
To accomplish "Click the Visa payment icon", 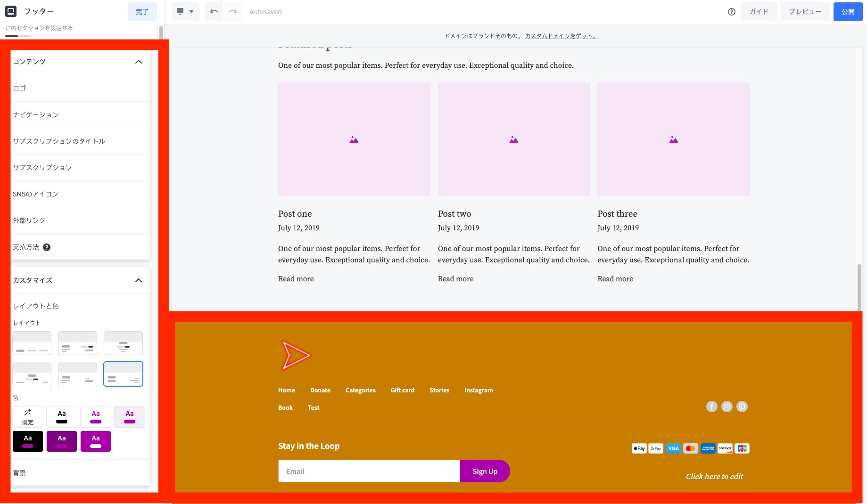I will [673, 448].
